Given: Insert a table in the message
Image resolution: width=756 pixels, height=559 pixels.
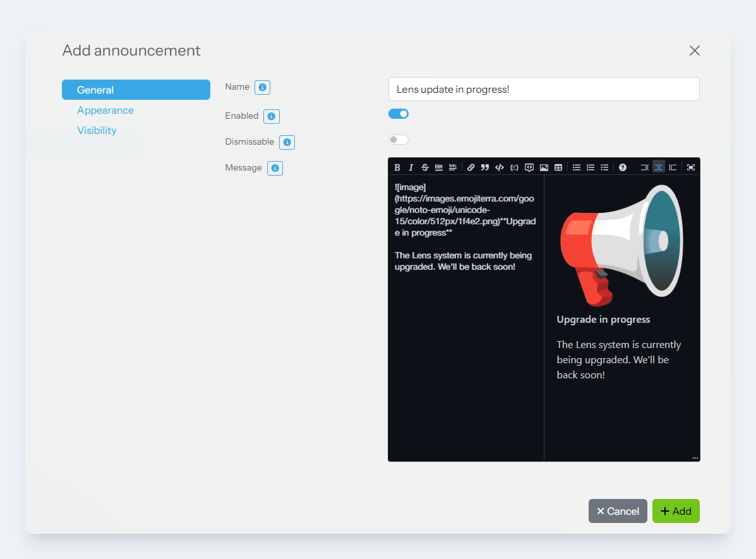Looking at the screenshot, I should point(558,167).
